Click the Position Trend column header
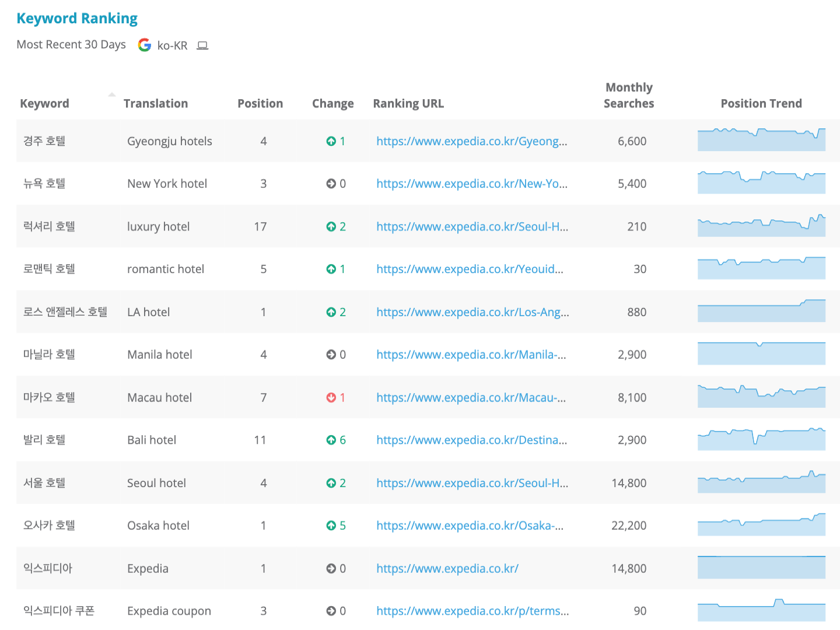Image resolution: width=840 pixels, height=630 pixels. coord(761,103)
